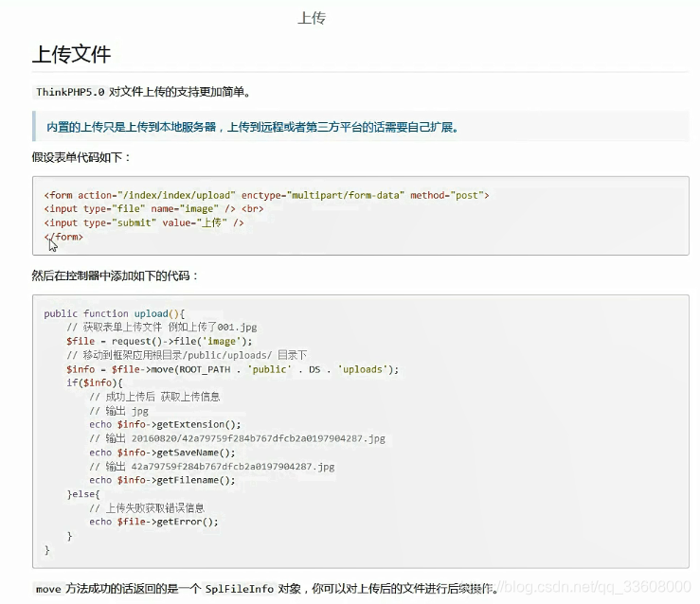This screenshot has height=604, width=700.
Task: Click the '<input type="submit" value="上传"' code line
Action: pyautogui.click(x=144, y=222)
